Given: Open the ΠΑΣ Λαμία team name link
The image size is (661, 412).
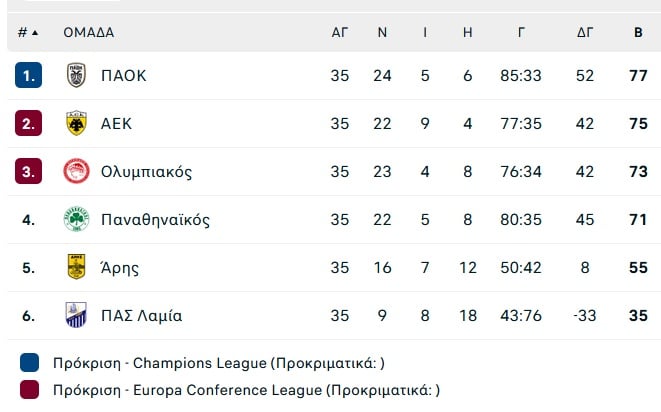Looking at the screenshot, I should tap(141, 315).
